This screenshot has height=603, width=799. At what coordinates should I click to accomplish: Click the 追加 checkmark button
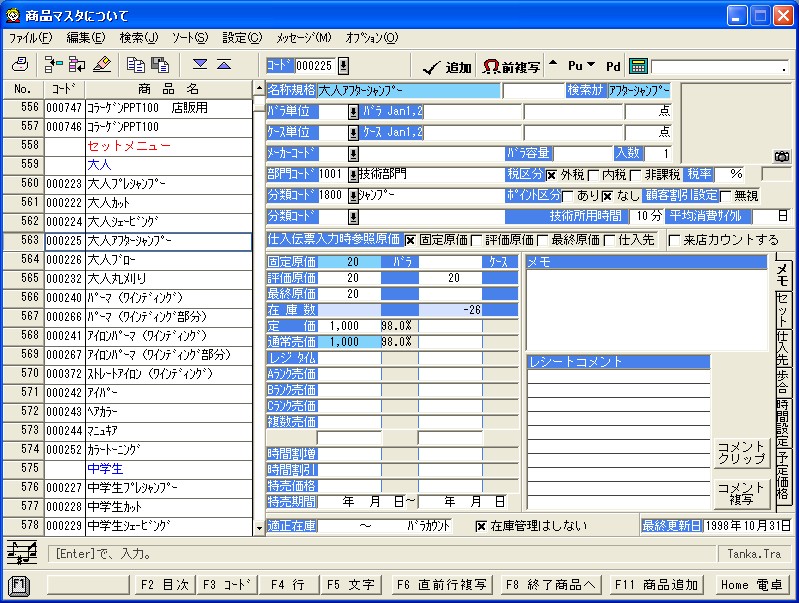pyautogui.click(x=447, y=67)
